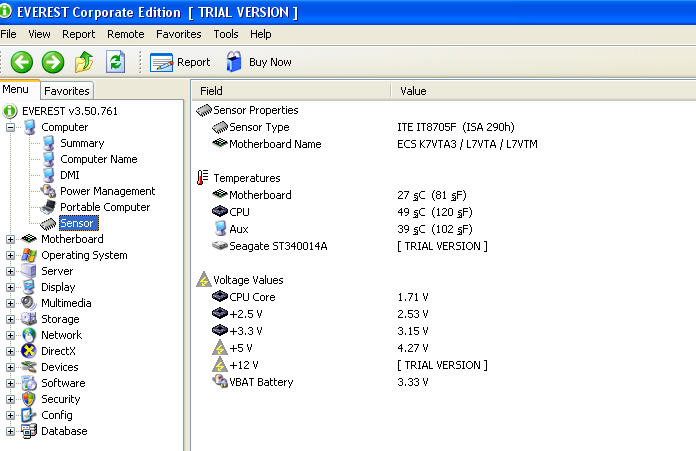Expand the Display tree node
Viewport: 696px width, 451px height.
point(10,287)
